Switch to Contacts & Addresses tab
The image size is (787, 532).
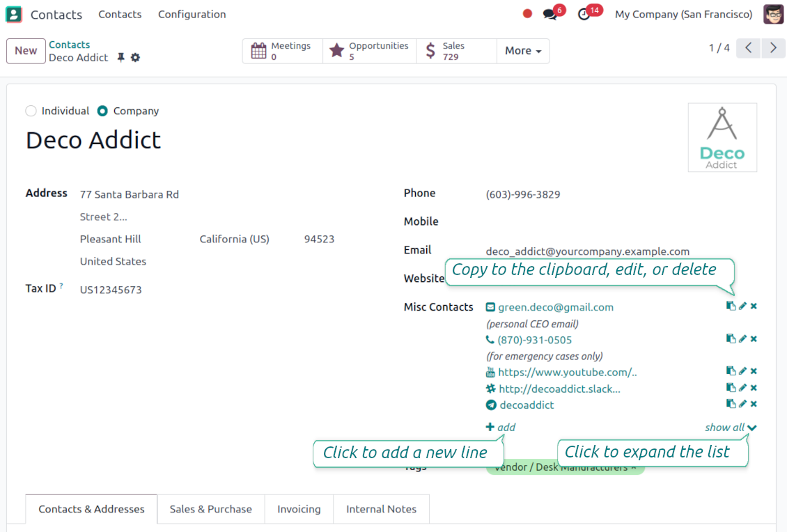click(91, 509)
